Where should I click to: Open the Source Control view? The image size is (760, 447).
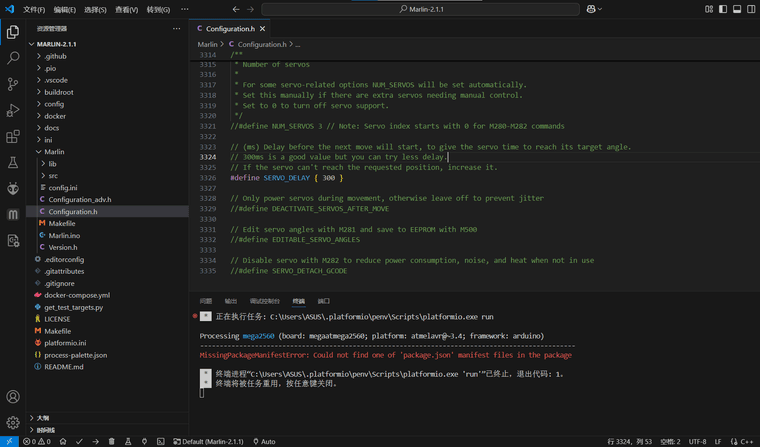(13, 84)
